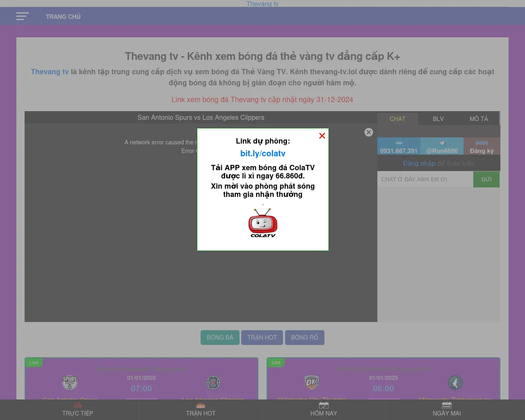Click the page heading Thevang tv - Kênh xem bóng đá
The image size is (525, 420).
tap(262, 56)
